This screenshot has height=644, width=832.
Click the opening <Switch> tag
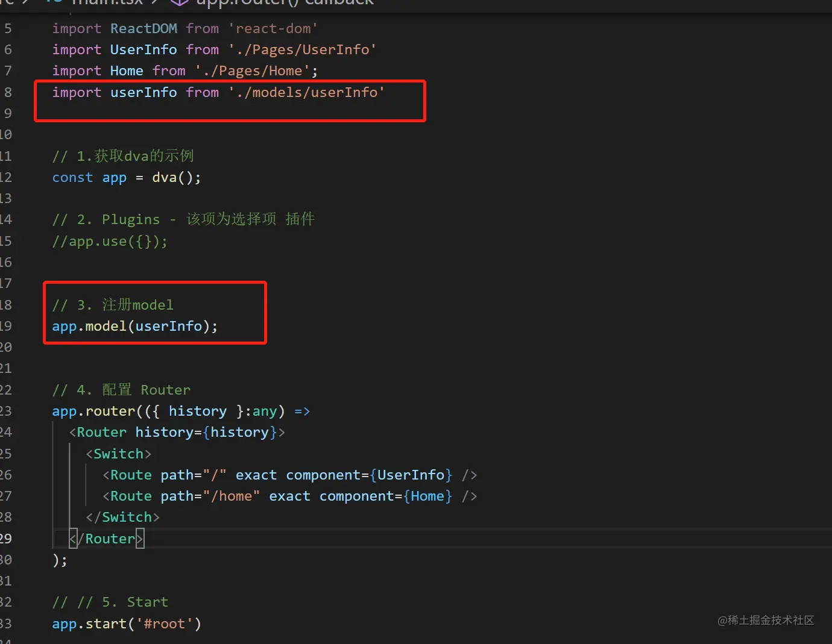tap(119, 454)
